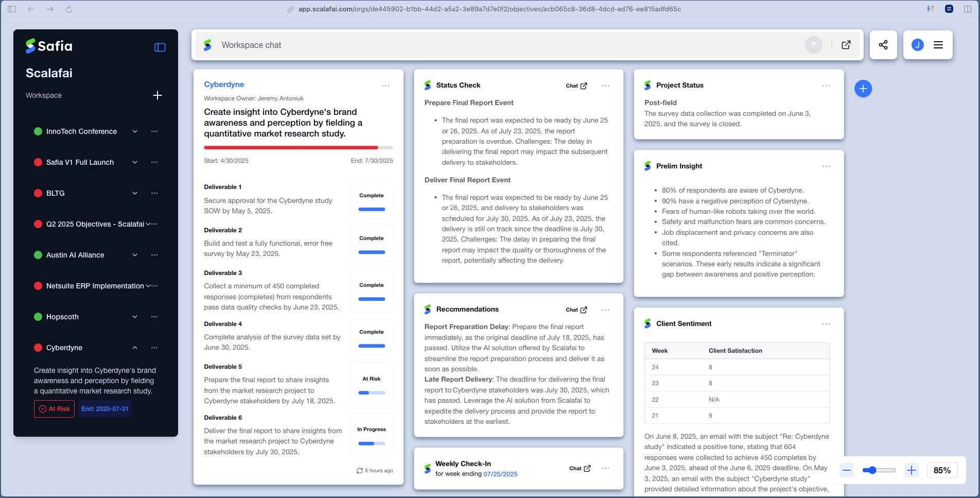Open the hamburger menu

(x=938, y=45)
